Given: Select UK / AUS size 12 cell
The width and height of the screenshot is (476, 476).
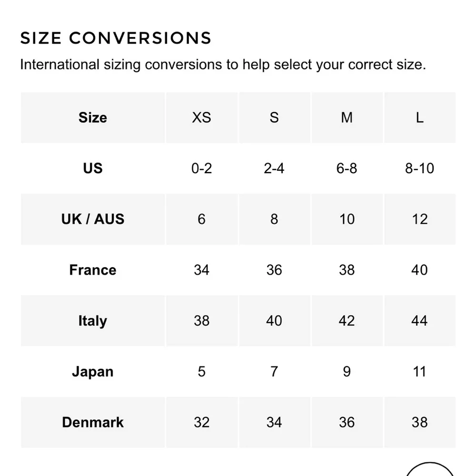Looking at the screenshot, I should [419, 219].
